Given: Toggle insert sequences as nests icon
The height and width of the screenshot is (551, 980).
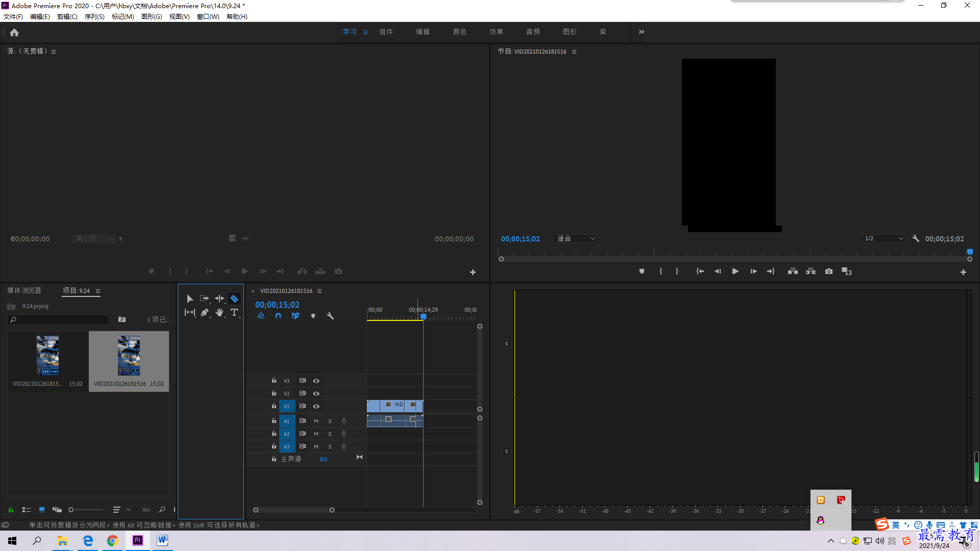Looking at the screenshot, I should pos(261,316).
